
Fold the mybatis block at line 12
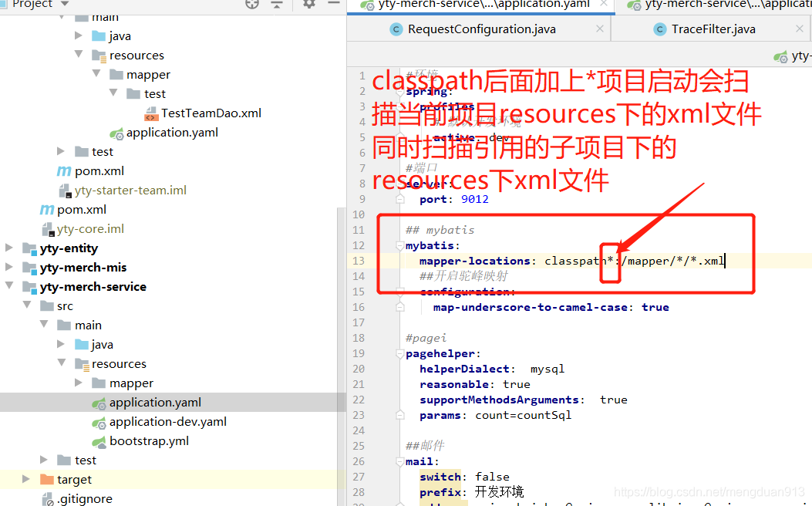click(x=399, y=245)
